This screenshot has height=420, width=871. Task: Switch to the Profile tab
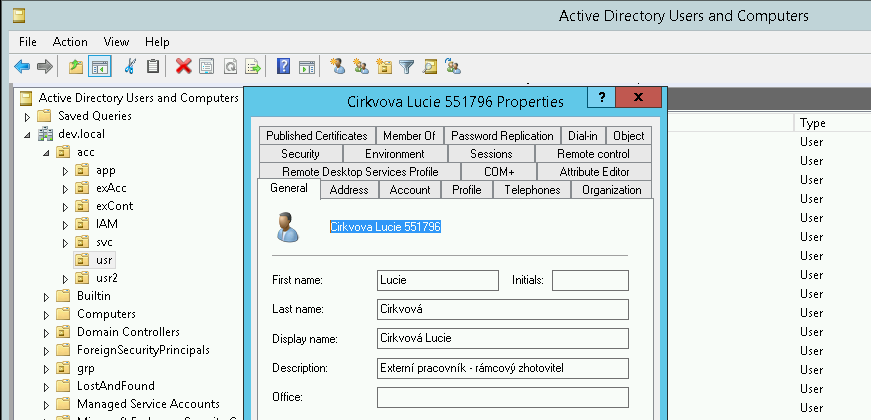[x=467, y=190]
